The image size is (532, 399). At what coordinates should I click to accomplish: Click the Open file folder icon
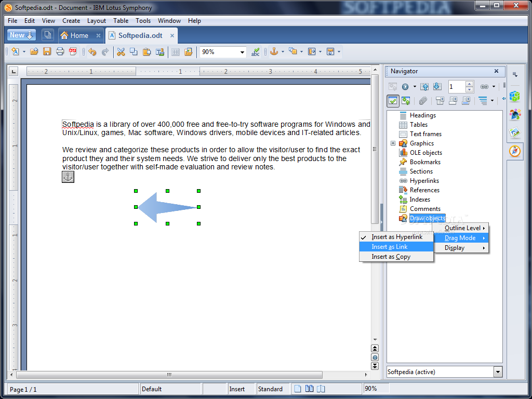tap(34, 51)
